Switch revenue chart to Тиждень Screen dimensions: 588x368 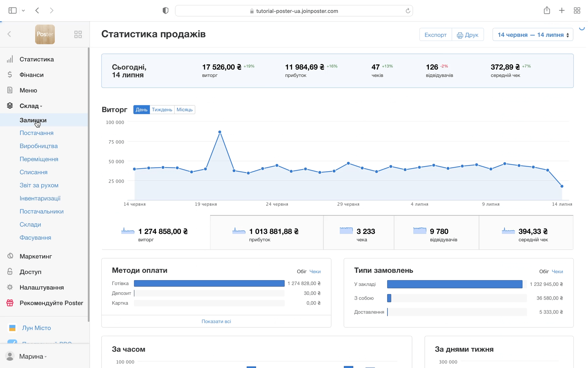[x=162, y=109]
